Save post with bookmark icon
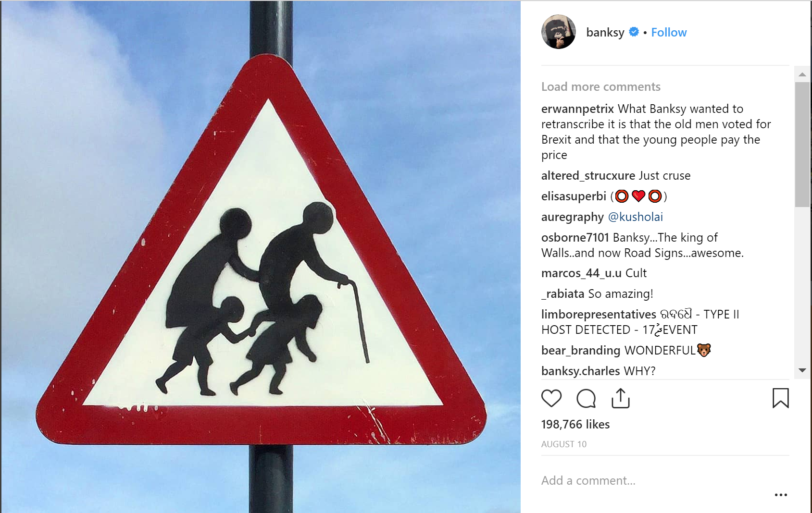Image resolution: width=812 pixels, height=513 pixels. pos(780,398)
